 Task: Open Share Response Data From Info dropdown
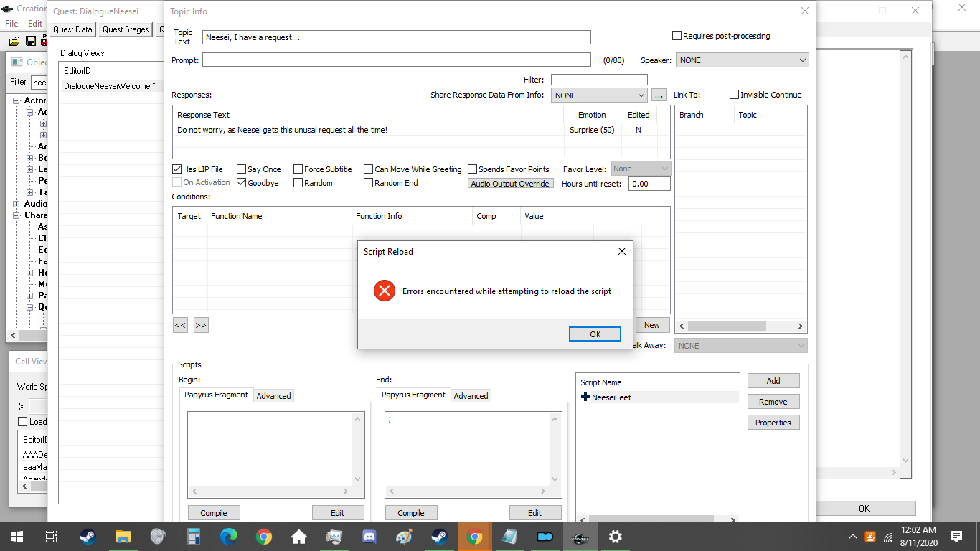(x=600, y=95)
